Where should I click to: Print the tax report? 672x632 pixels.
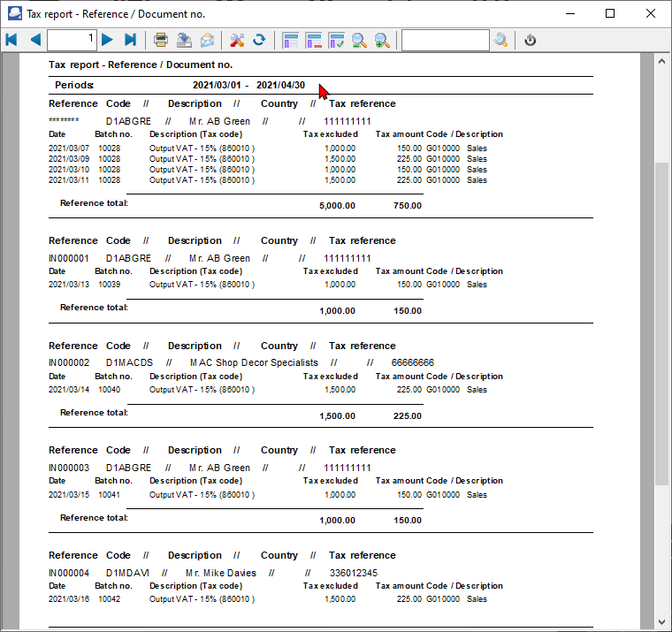pyautogui.click(x=161, y=40)
